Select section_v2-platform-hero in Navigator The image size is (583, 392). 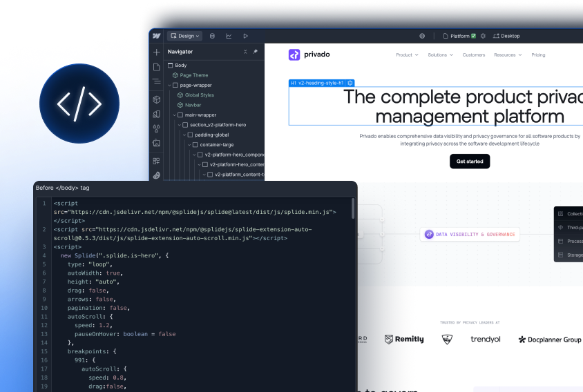coord(218,125)
